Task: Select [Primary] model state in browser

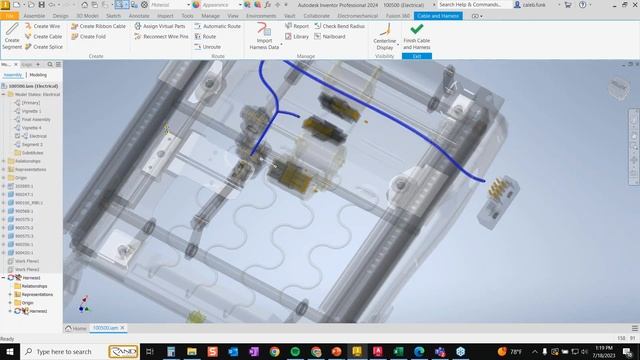Action: [x=31, y=103]
